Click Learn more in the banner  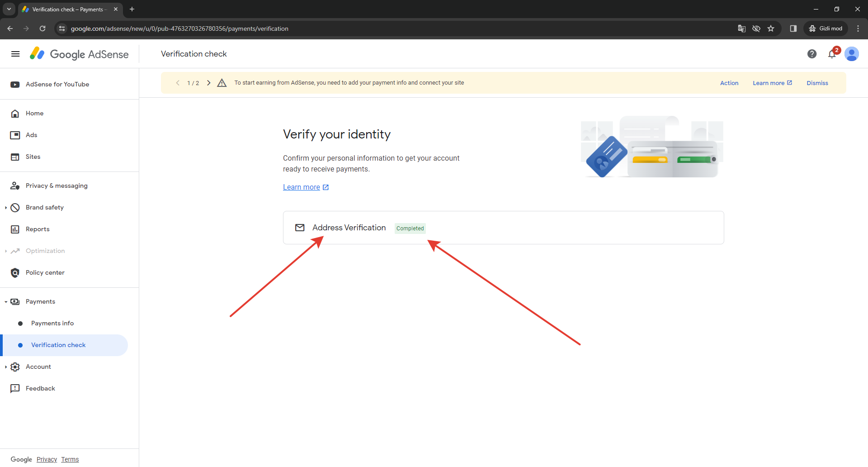pos(772,83)
